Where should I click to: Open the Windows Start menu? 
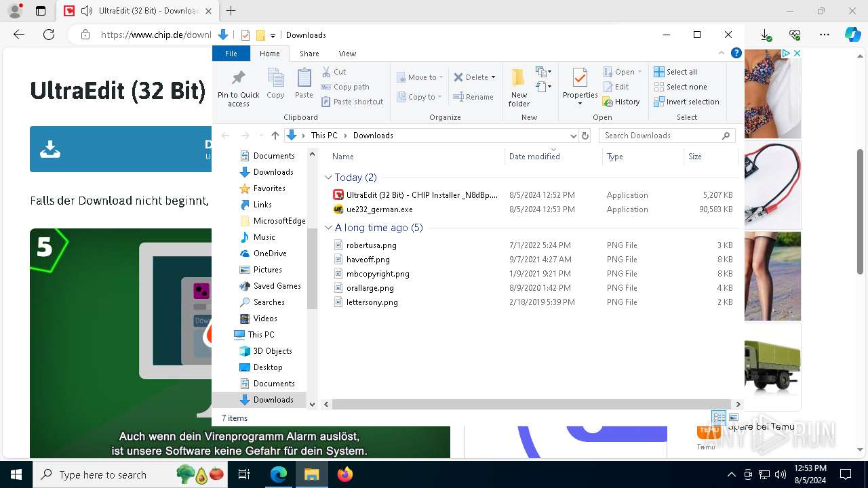[x=16, y=474]
